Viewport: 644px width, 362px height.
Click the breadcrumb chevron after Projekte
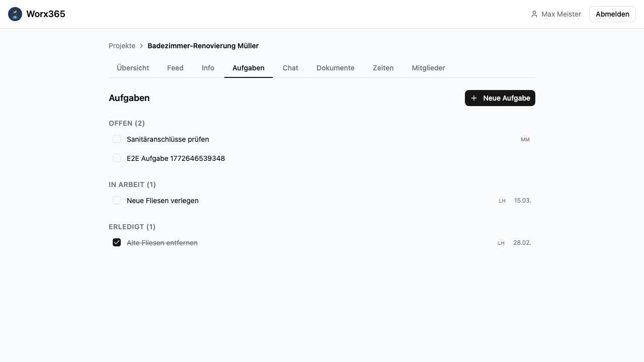pos(141,46)
